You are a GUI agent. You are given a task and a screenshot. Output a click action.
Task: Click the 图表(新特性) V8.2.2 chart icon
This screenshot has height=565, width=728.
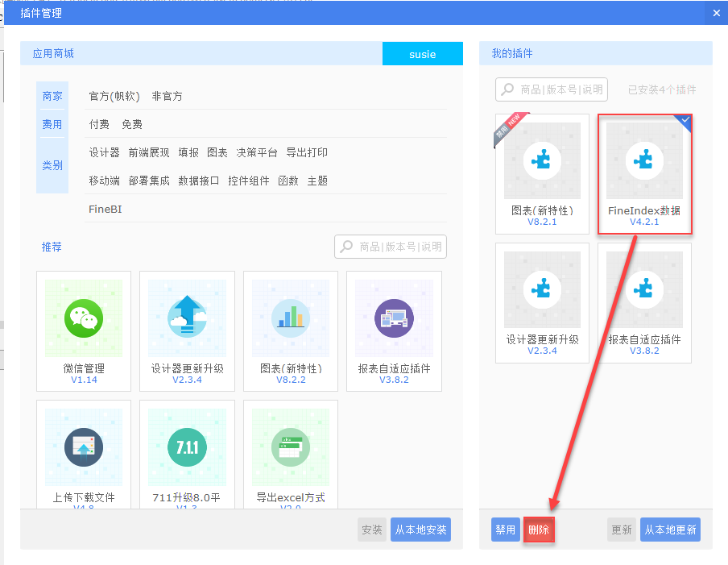tap(291, 318)
